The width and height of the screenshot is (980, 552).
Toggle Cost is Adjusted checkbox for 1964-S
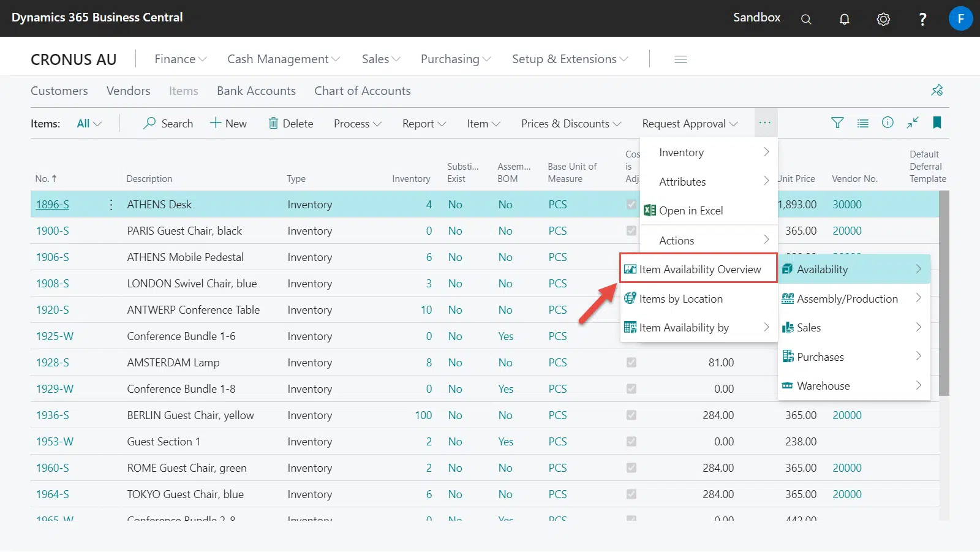click(631, 494)
